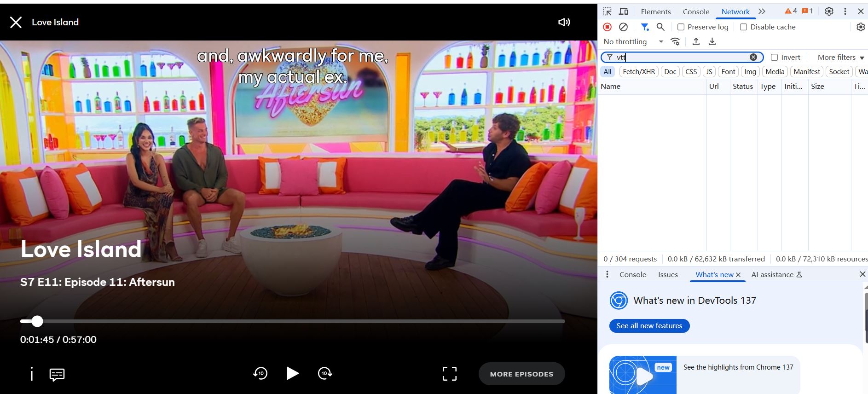Open network search magnifier
Image resolution: width=868 pixels, height=394 pixels.
tap(660, 27)
